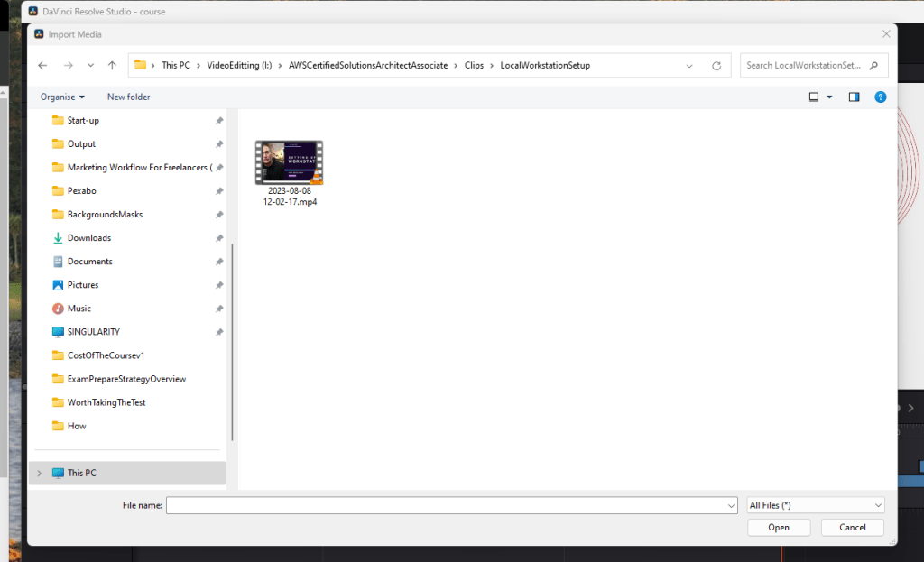Viewport: 924px width, 562px height.
Task: Open the WorthTakingTheTest folder
Action: point(106,403)
